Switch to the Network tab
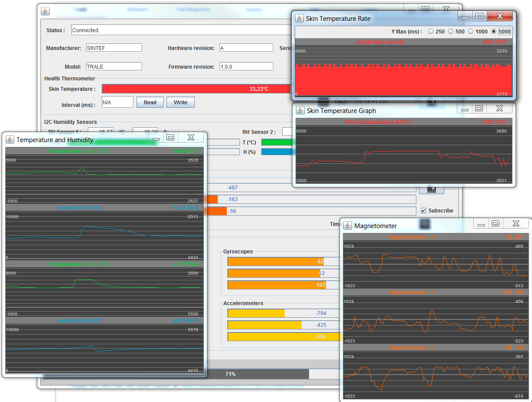The image size is (532, 402). tap(137, 9)
